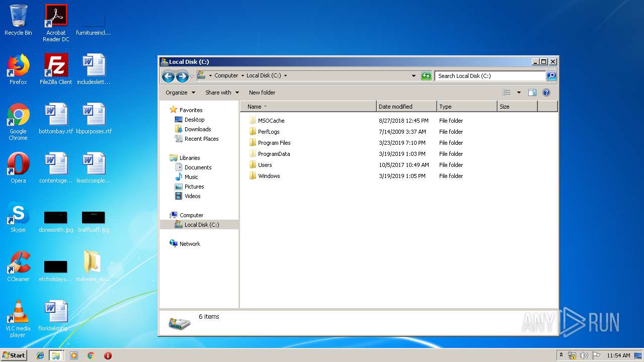Refresh the Local Disk (C:) view
The image size is (644, 362).
[426, 76]
